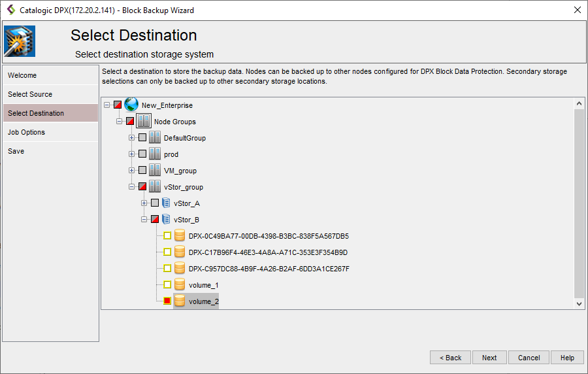Open the Job Options step
Screen dimensions: 588x374
[26, 132]
